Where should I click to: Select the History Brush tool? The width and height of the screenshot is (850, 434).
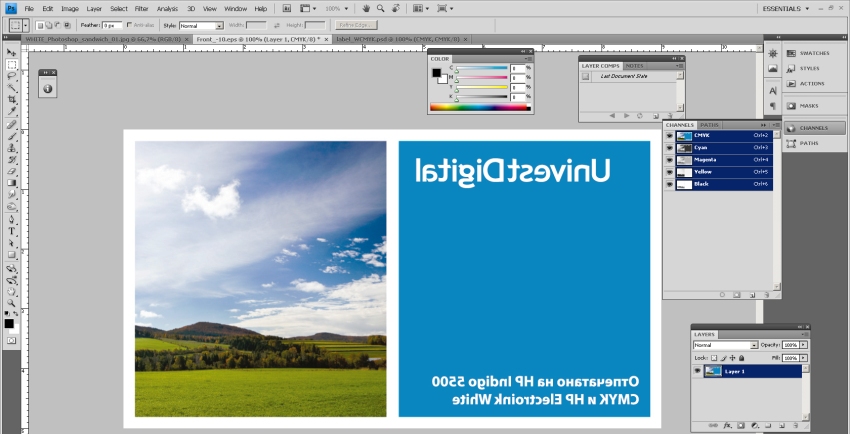coord(11,160)
